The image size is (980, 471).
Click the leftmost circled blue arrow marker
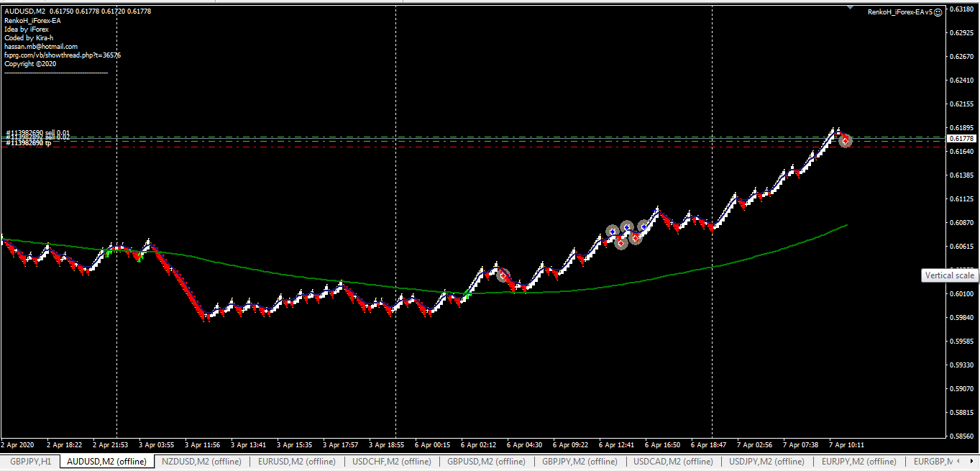pos(612,232)
